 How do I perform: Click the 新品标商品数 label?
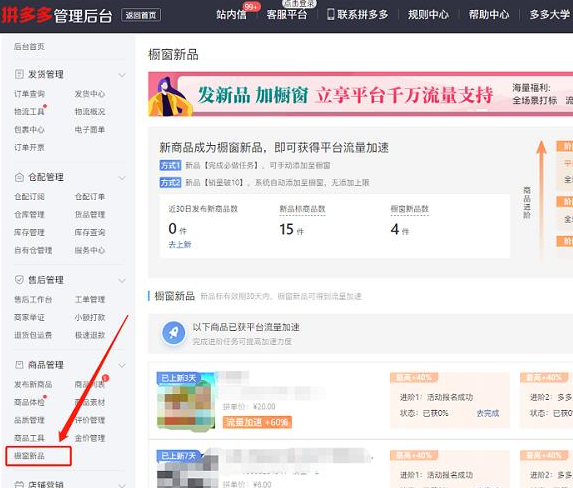point(302,209)
